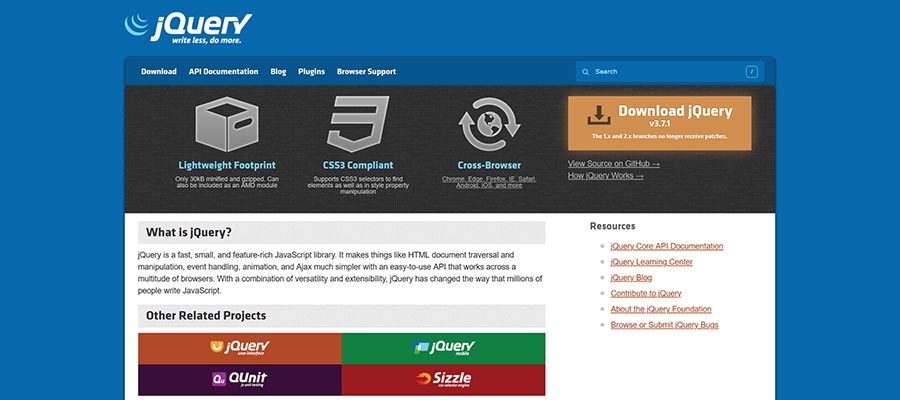Click the Cross-Browser globe icon

[x=489, y=124]
